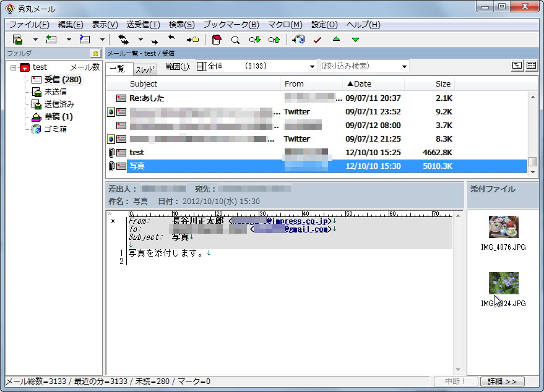Open the 設定 menu
544x392 pixels.
pyautogui.click(x=323, y=25)
